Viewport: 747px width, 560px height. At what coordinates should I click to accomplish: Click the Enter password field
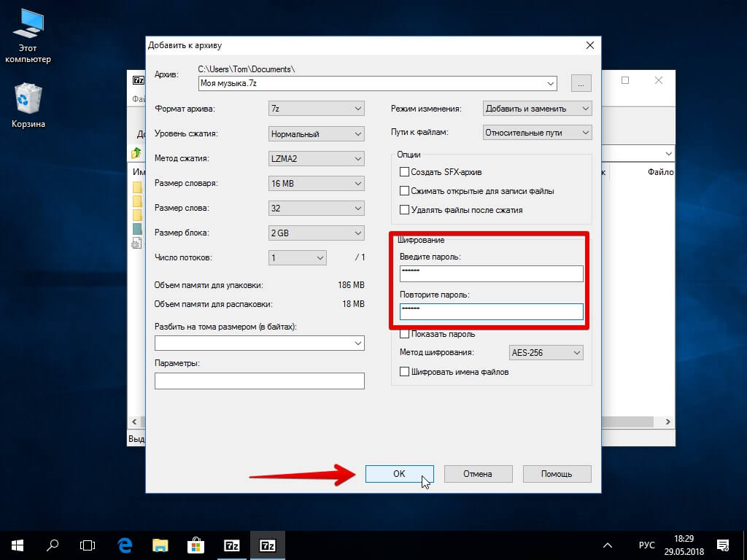[x=491, y=274]
